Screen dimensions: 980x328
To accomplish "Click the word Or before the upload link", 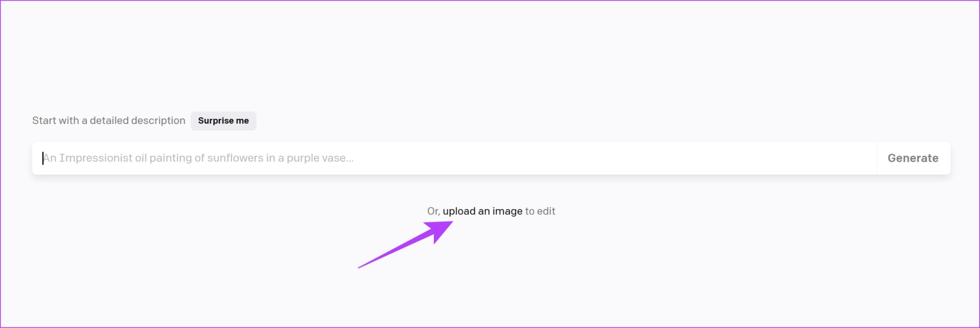I will tap(433, 211).
